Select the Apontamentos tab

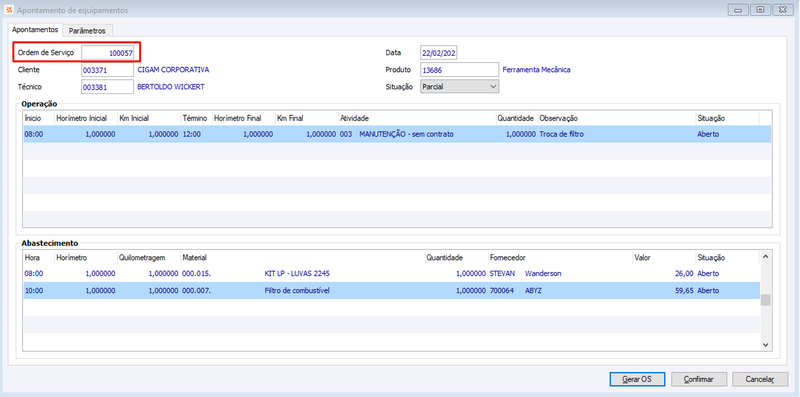coord(35,30)
